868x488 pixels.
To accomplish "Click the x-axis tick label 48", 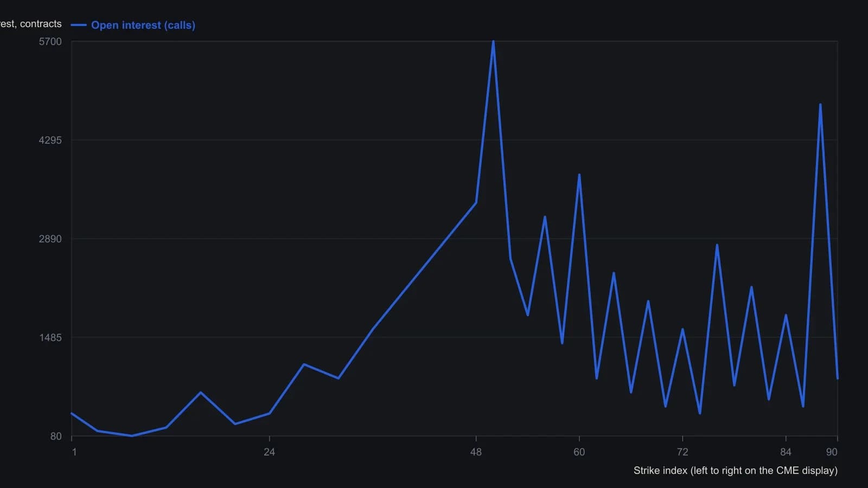I will pos(476,452).
